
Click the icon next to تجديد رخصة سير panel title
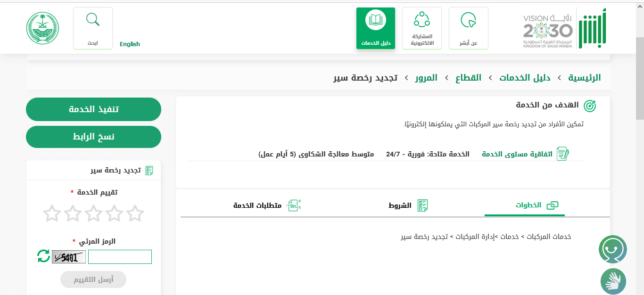tap(149, 171)
